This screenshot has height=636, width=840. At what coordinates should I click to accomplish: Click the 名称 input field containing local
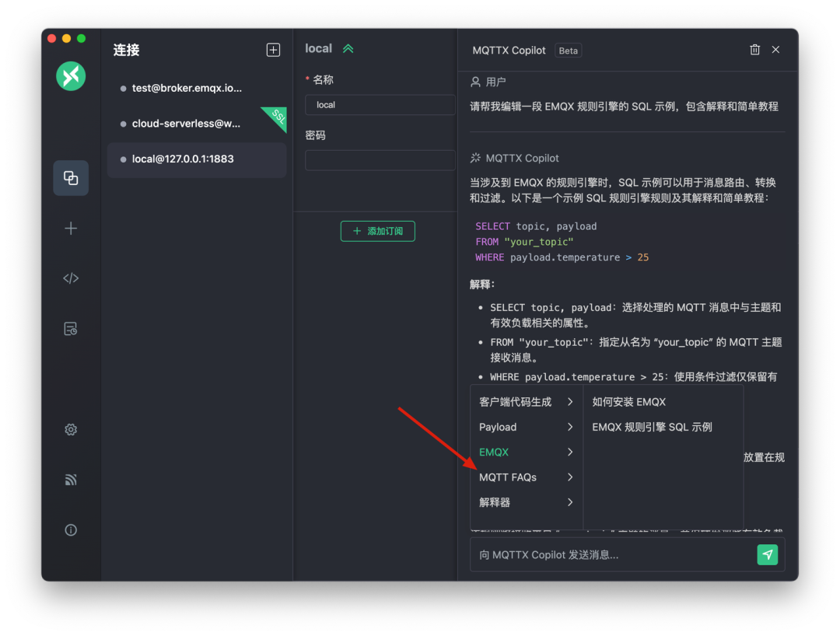380,105
